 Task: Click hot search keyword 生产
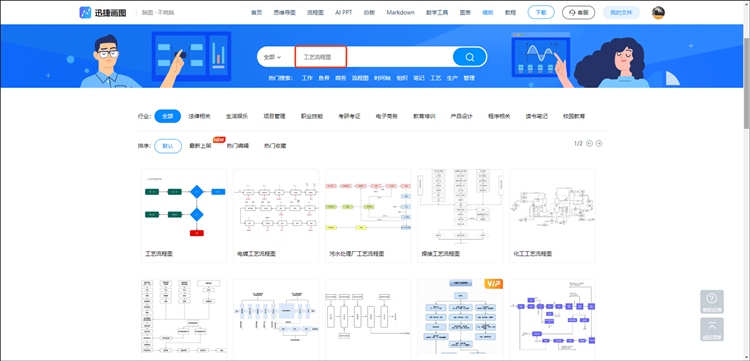click(x=452, y=78)
